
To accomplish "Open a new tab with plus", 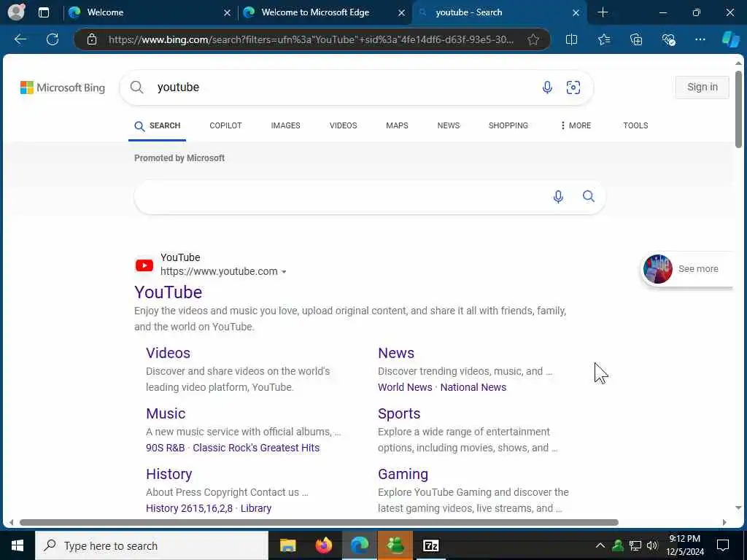I will pyautogui.click(x=603, y=12).
